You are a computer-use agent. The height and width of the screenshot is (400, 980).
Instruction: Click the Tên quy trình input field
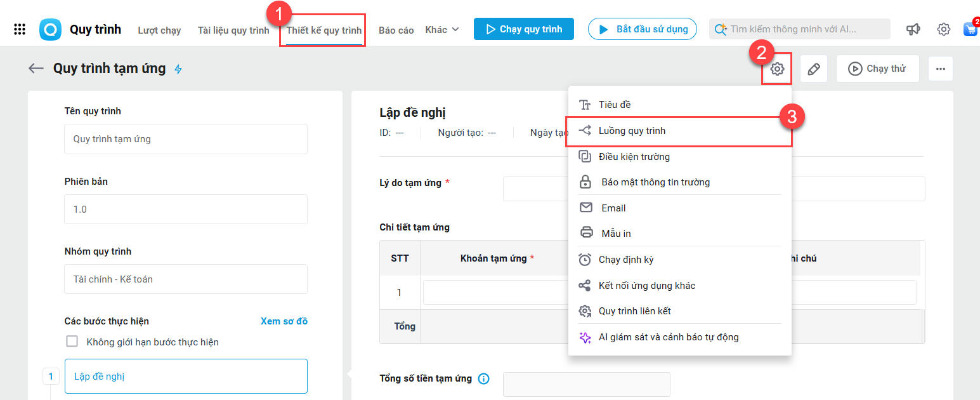coord(185,139)
